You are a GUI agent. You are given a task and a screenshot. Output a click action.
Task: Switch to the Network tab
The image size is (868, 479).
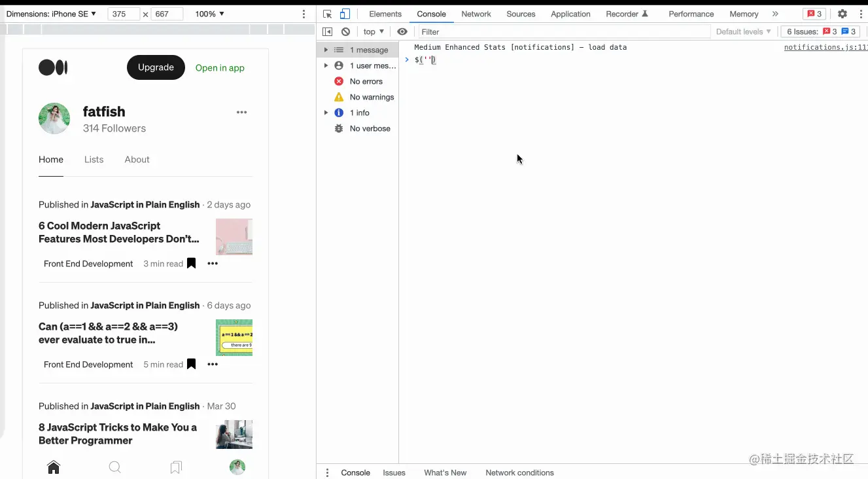point(476,13)
